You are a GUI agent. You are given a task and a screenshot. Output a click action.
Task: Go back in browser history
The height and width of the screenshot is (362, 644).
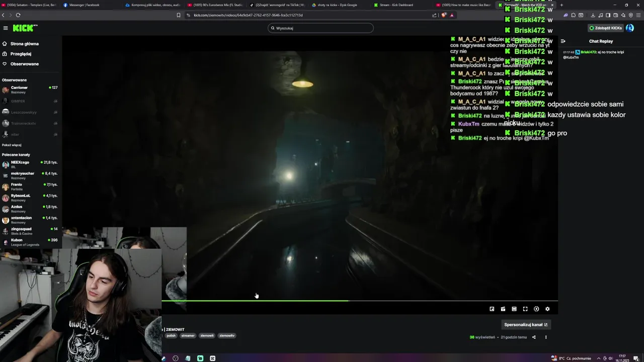[4, 15]
